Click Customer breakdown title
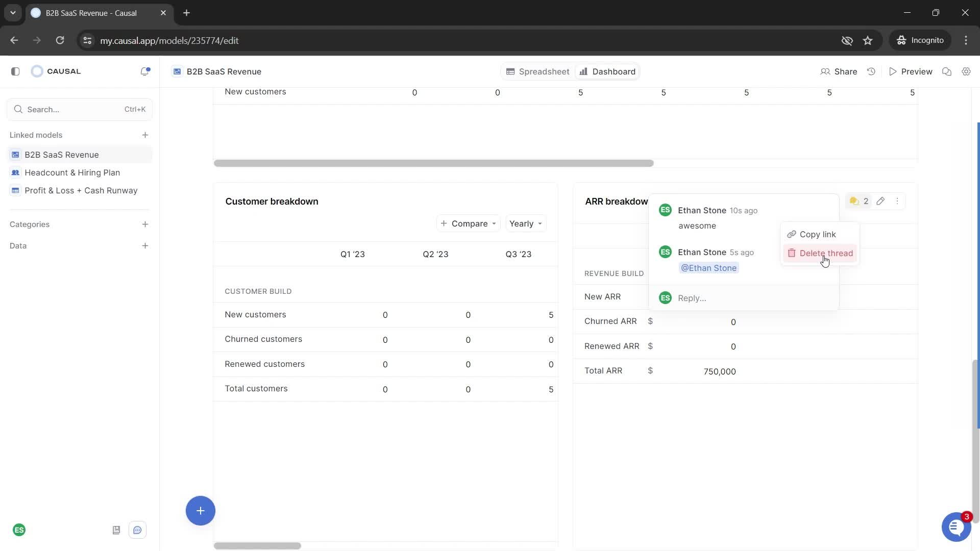The width and height of the screenshot is (980, 551). point(272,202)
